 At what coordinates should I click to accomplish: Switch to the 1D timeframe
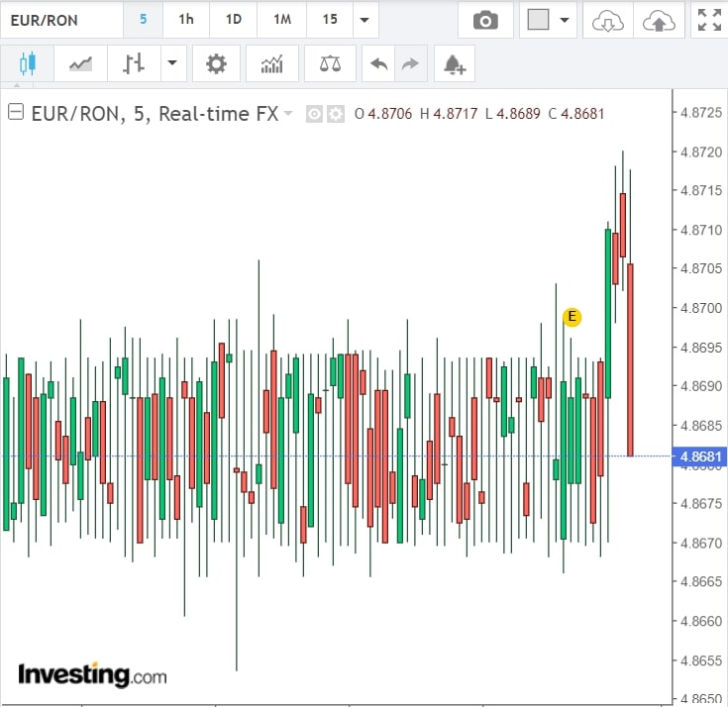(234, 20)
